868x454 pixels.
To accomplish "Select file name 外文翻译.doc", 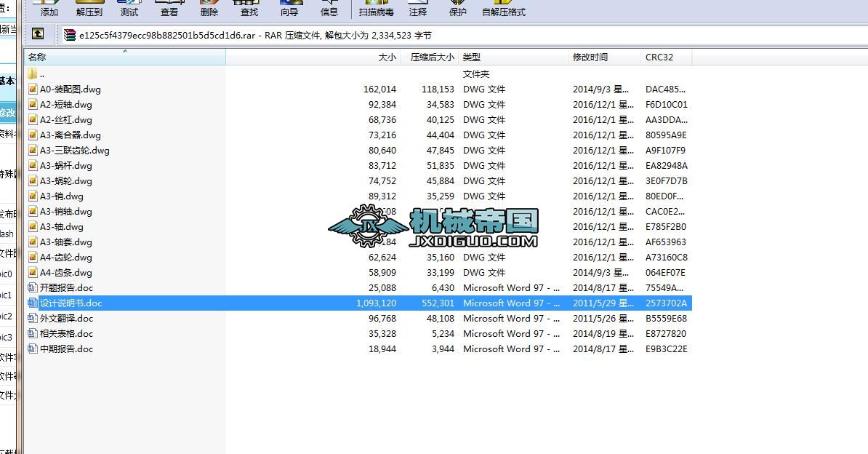I will point(66,318).
